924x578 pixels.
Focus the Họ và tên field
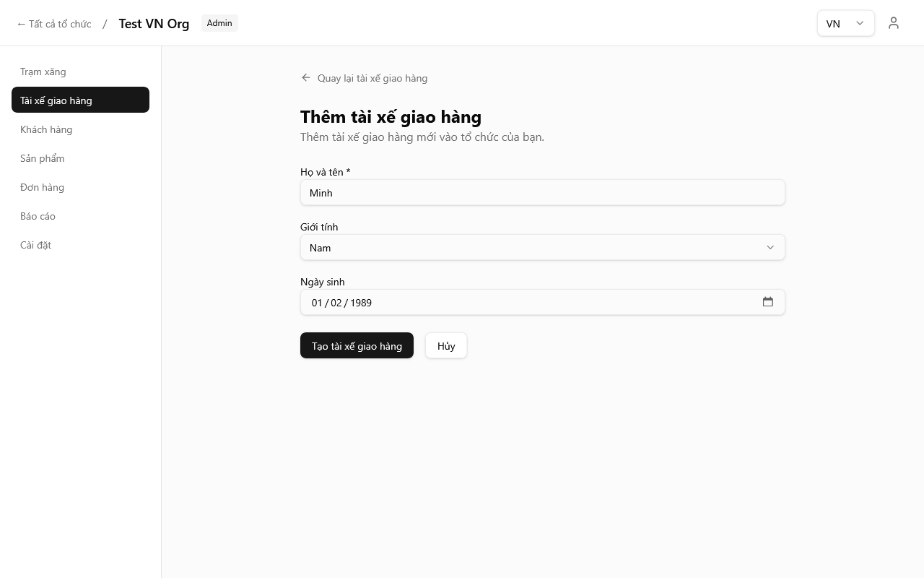pyautogui.click(x=542, y=193)
